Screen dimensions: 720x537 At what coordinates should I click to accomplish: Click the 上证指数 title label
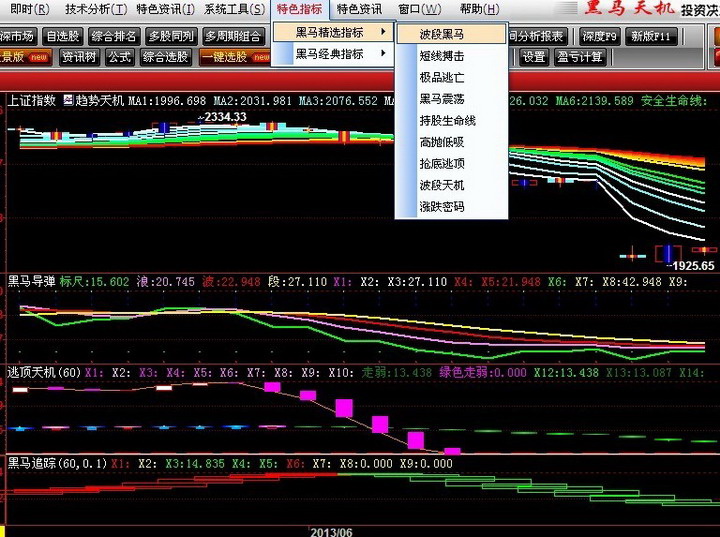(x=31, y=100)
